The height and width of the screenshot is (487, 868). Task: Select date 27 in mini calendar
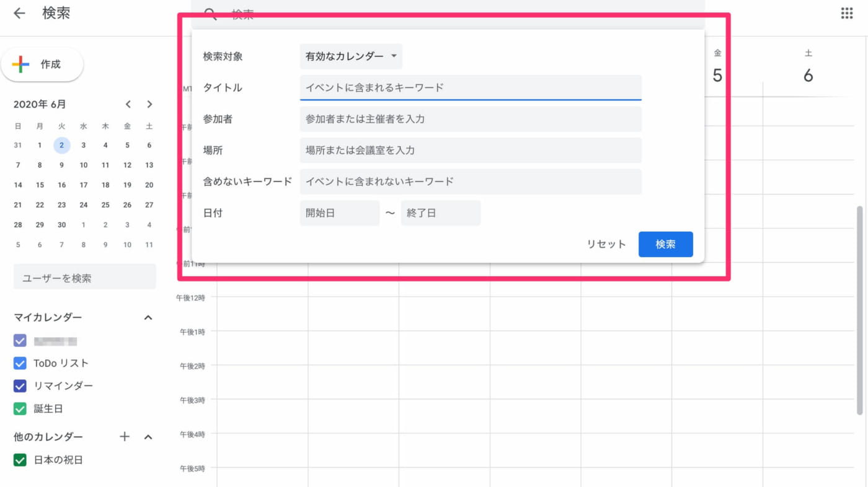(x=149, y=205)
